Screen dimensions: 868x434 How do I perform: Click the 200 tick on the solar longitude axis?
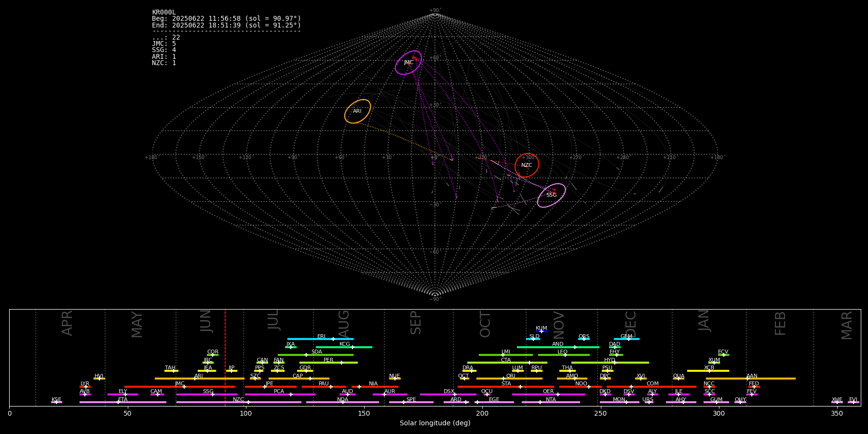pos(482,413)
